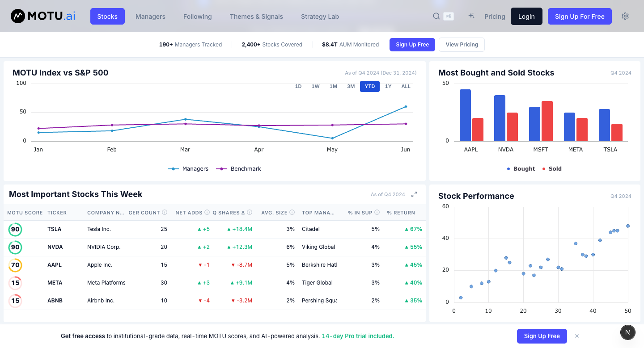Click Sign Up For Free button
Screen dimensions: 644x348
pos(580,17)
